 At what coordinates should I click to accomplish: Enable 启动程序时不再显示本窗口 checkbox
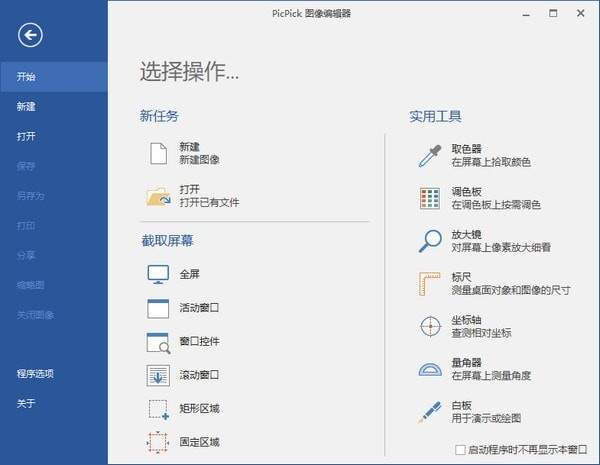point(460,449)
